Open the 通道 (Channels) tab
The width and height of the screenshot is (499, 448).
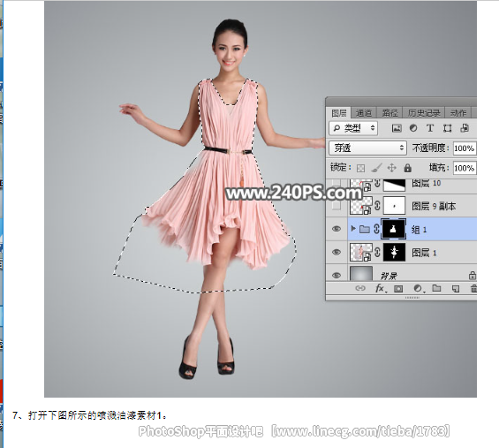[364, 113]
